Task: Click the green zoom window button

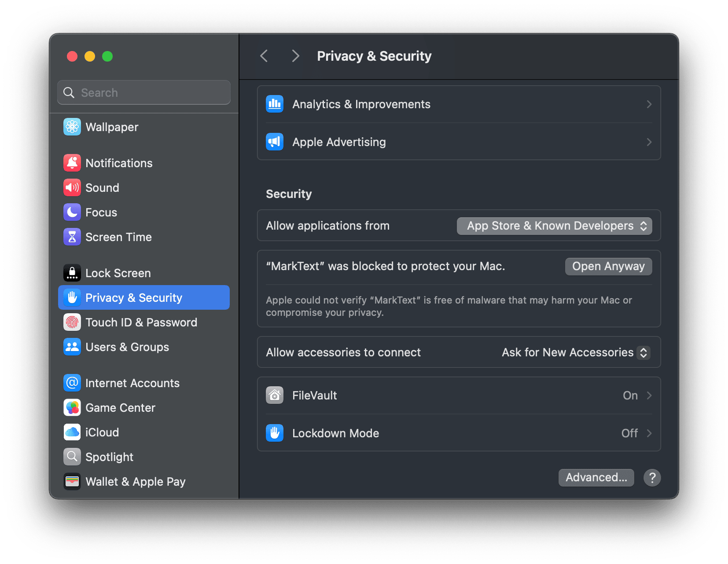Action: pyautogui.click(x=107, y=56)
